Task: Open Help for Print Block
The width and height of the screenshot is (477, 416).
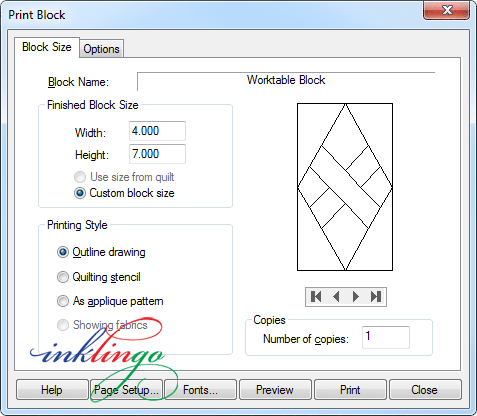Action: [x=52, y=390]
